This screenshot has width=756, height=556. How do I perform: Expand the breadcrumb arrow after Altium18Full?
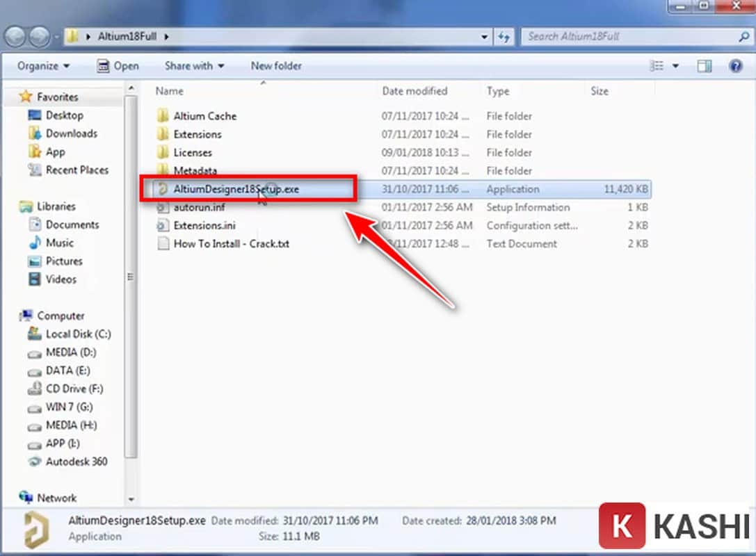pyautogui.click(x=166, y=37)
